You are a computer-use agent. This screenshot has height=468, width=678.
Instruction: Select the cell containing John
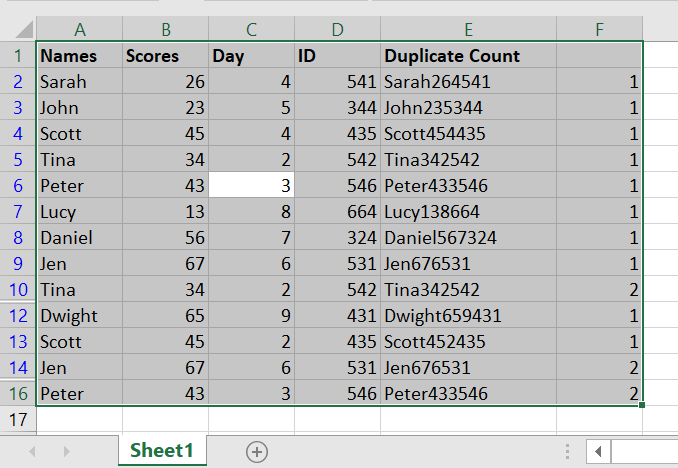80,107
